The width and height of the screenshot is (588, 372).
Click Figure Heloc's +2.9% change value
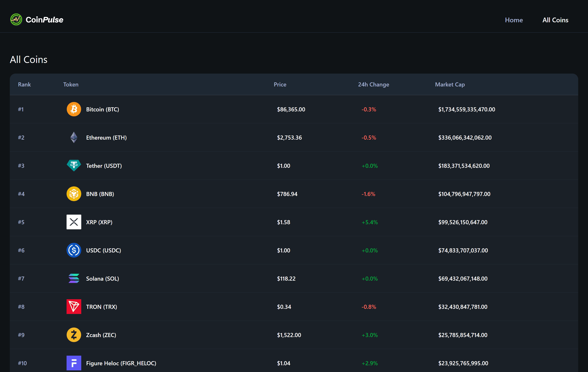click(370, 363)
